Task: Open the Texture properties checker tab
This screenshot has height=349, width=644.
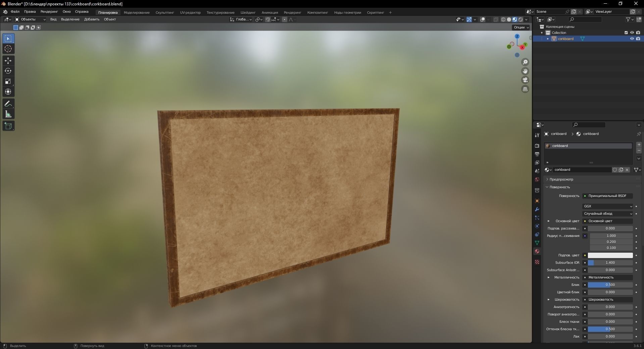Action: [537, 262]
